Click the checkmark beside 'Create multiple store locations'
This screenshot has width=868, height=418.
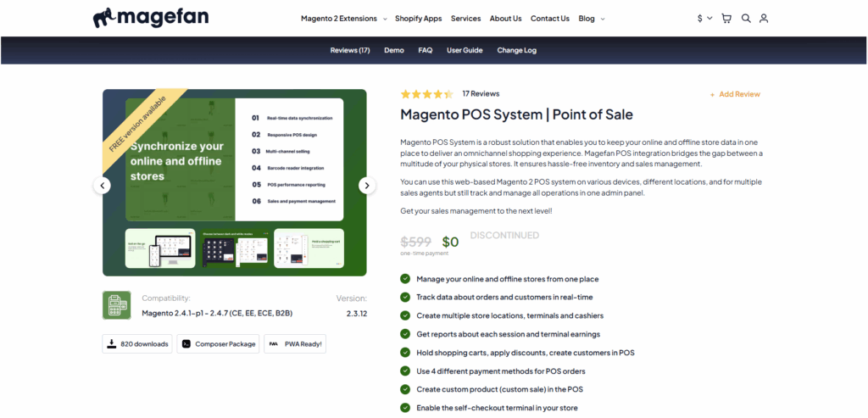(405, 315)
